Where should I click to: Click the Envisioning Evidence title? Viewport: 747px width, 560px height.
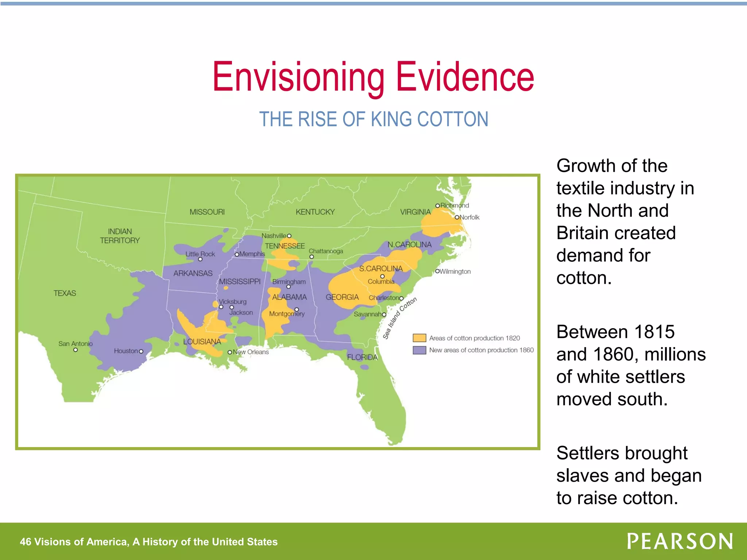click(373, 77)
